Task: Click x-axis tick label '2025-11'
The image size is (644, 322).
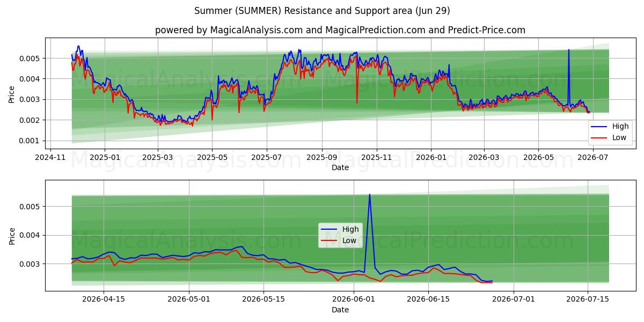Action: click(x=377, y=157)
